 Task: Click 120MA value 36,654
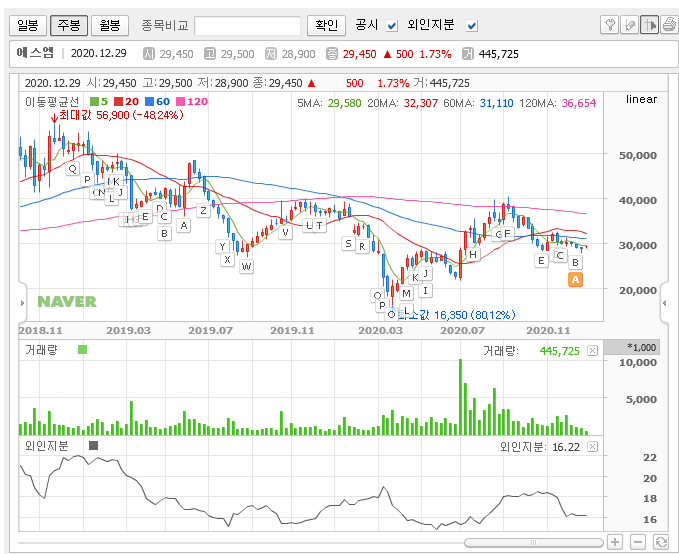tap(579, 103)
